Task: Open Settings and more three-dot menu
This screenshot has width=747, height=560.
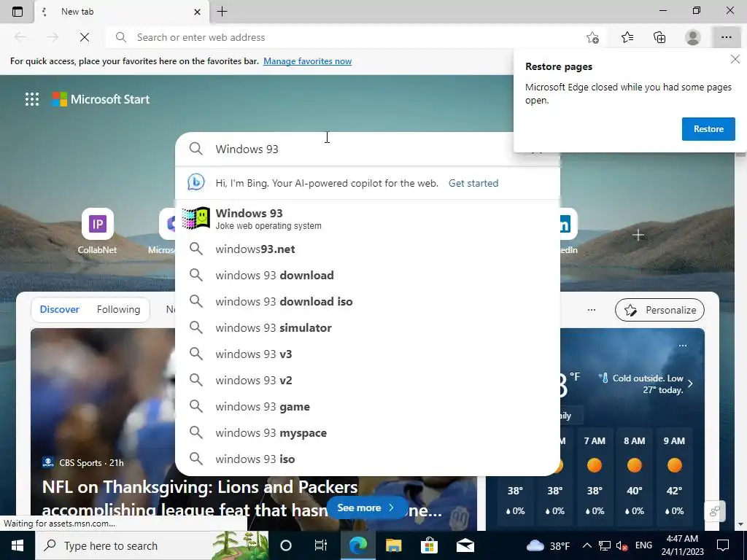Action: pyautogui.click(x=726, y=37)
